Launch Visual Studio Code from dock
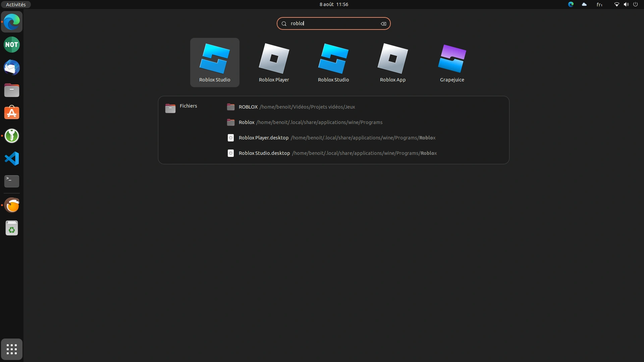The width and height of the screenshot is (644, 362). point(12,159)
